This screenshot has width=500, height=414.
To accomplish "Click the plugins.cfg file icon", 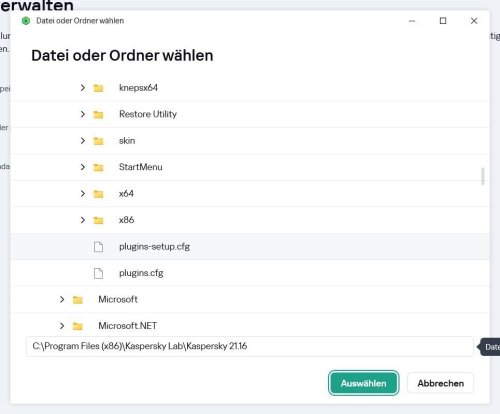I will pos(98,273).
